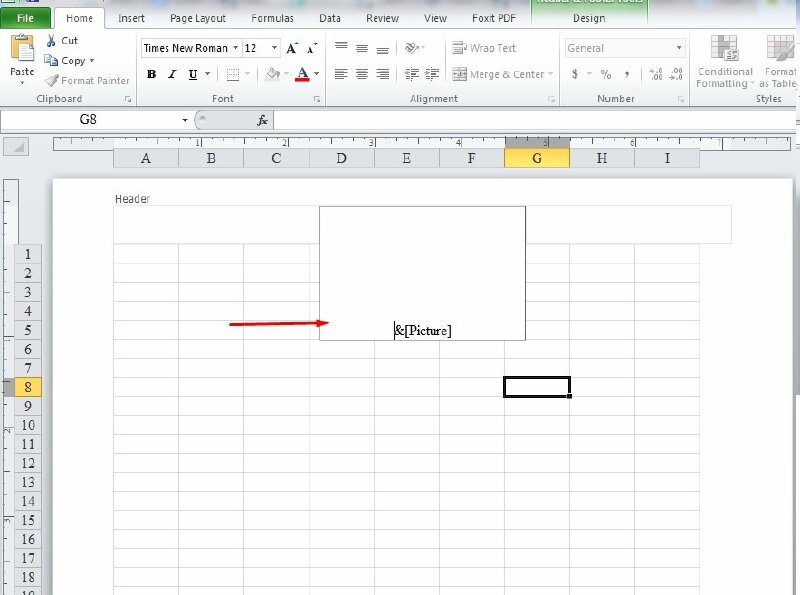Click the green File button
The image size is (800, 595).
[x=25, y=18]
